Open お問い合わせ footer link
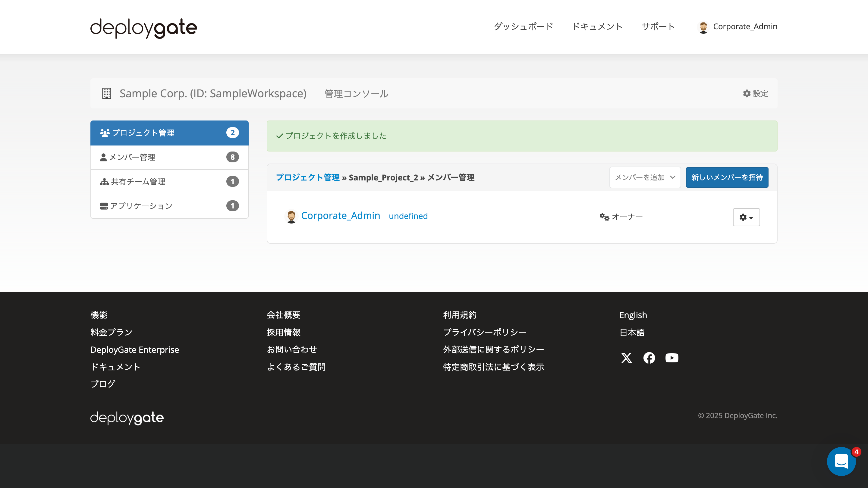 [292, 349]
